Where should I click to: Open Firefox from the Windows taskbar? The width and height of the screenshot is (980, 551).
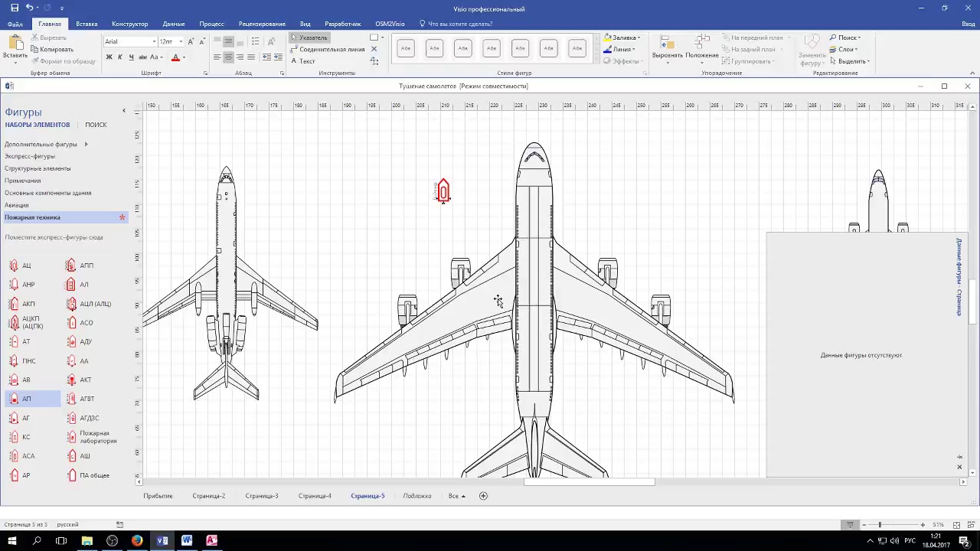[137, 540]
